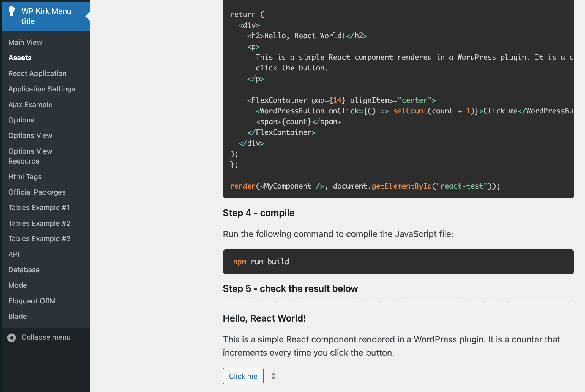Select the Assets menu item
The height and width of the screenshot is (392, 585).
point(20,58)
